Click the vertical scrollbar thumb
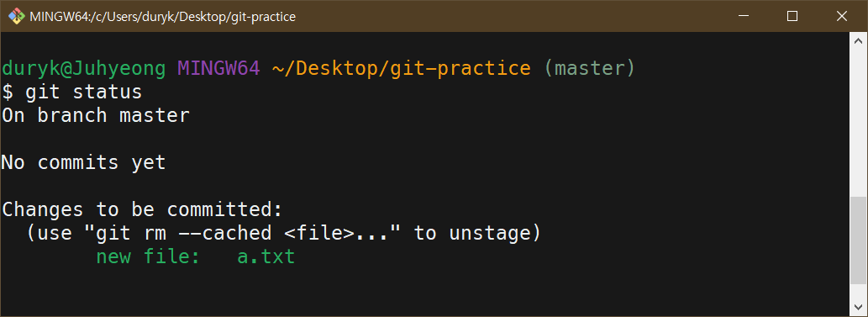Image resolution: width=868 pixels, height=317 pixels. coord(858,240)
